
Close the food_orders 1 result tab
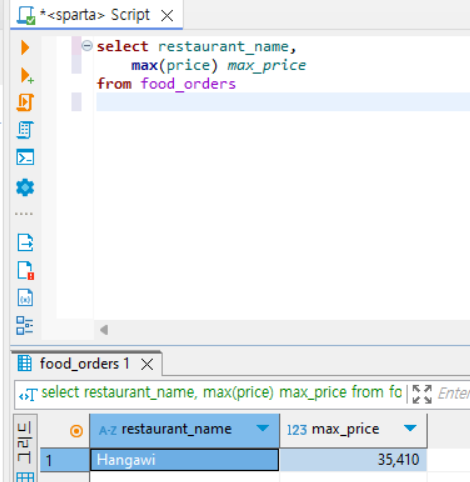pyautogui.click(x=147, y=364)
